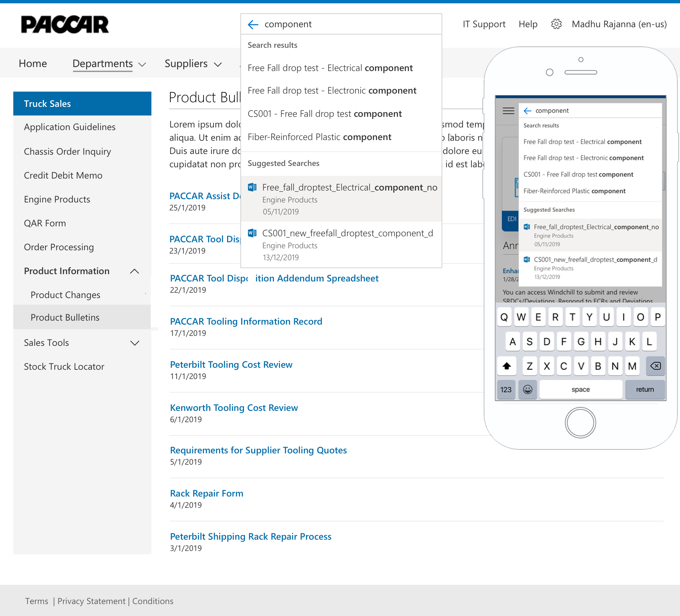This screenshot has width=680, height=616.
Task: Open the PACCAR Tooling Information Record link
Action: click(x=246, y=321)
